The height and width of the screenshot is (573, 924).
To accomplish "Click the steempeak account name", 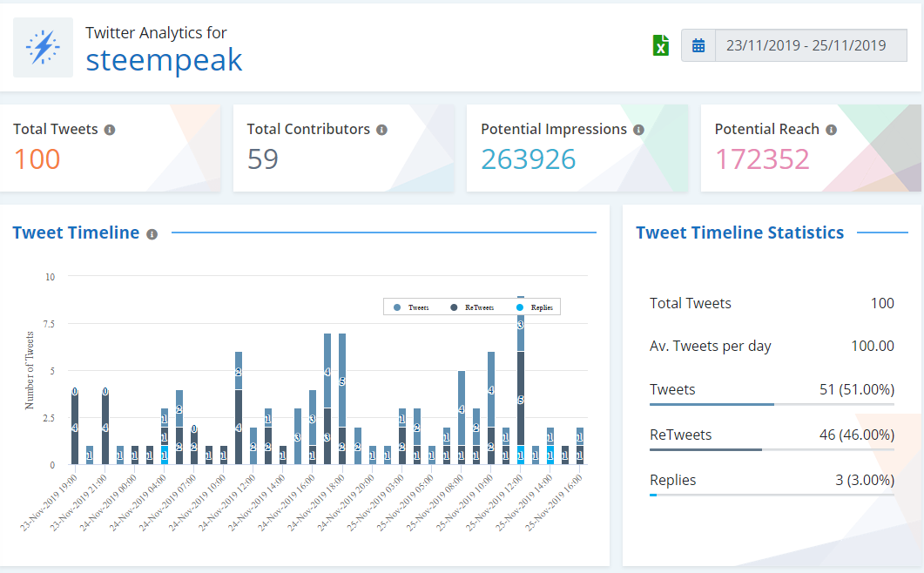I will coord(164,59).
